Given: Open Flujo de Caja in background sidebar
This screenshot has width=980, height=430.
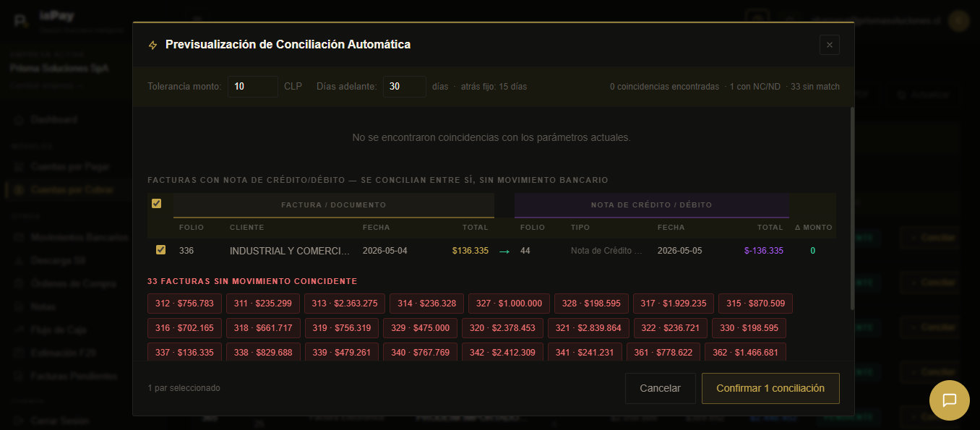Looking at the screenshot, I should click(58, 330).
